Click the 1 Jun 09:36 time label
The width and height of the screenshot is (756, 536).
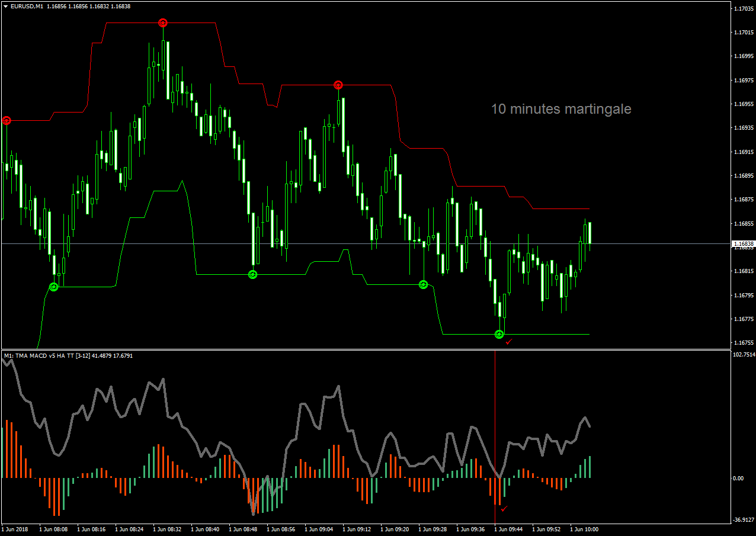471,529
